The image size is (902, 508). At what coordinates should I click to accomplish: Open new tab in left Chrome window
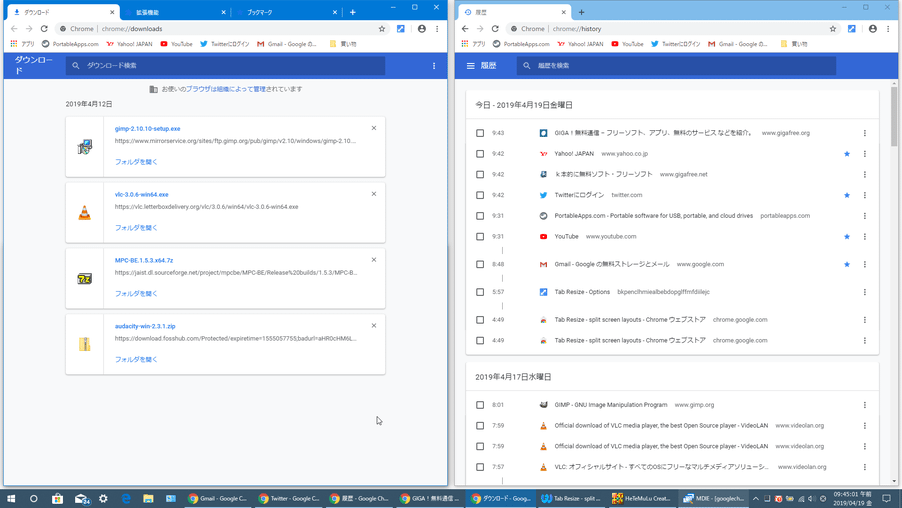[353, 12]
